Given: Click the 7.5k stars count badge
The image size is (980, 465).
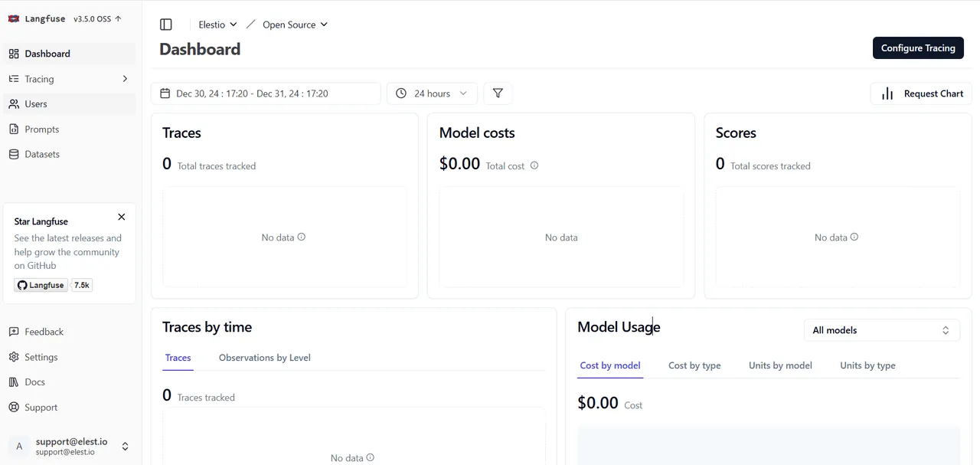Looking at the screenshot, I should (x=82, y=285).
